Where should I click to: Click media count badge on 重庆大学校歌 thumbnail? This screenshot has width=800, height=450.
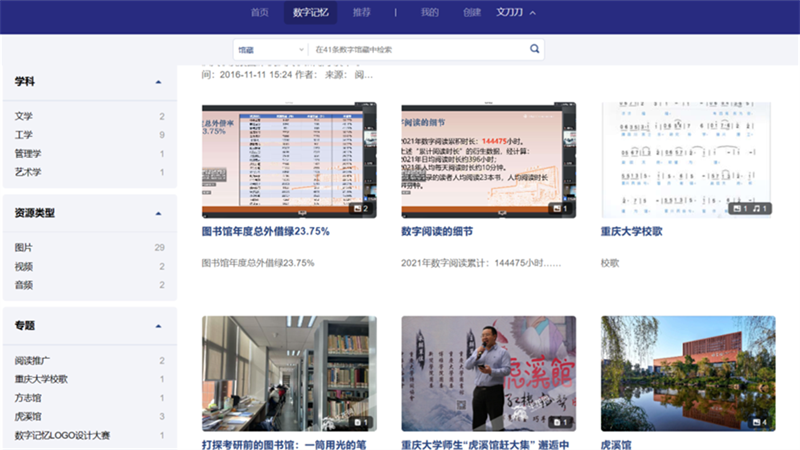[749, 208]
